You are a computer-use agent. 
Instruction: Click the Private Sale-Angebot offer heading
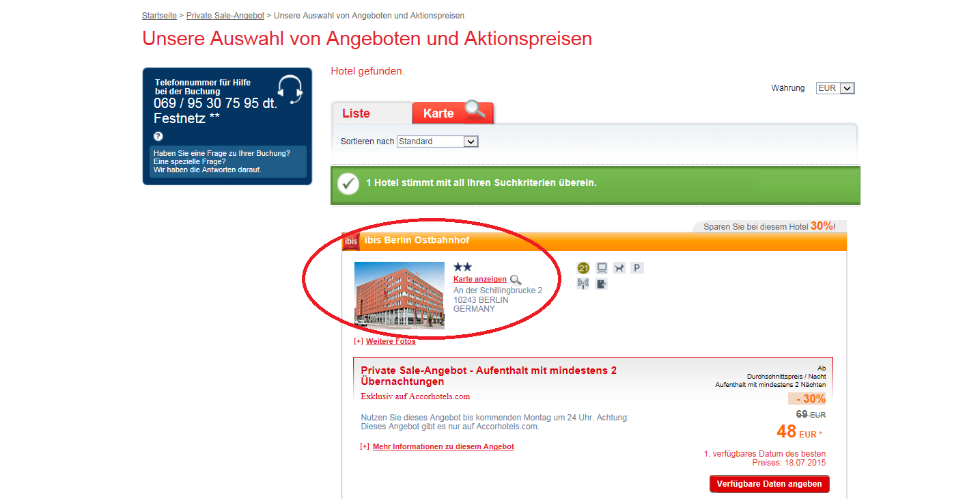point(488,376)
